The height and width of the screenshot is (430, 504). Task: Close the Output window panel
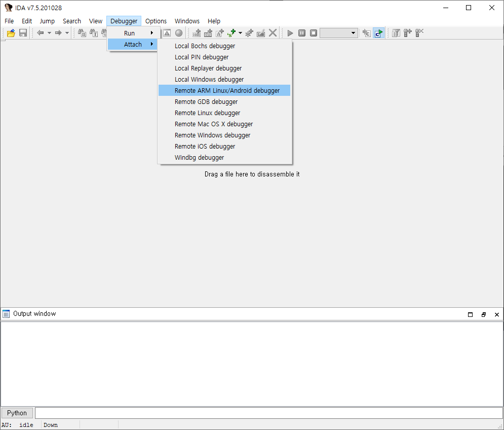pos(496,314)
